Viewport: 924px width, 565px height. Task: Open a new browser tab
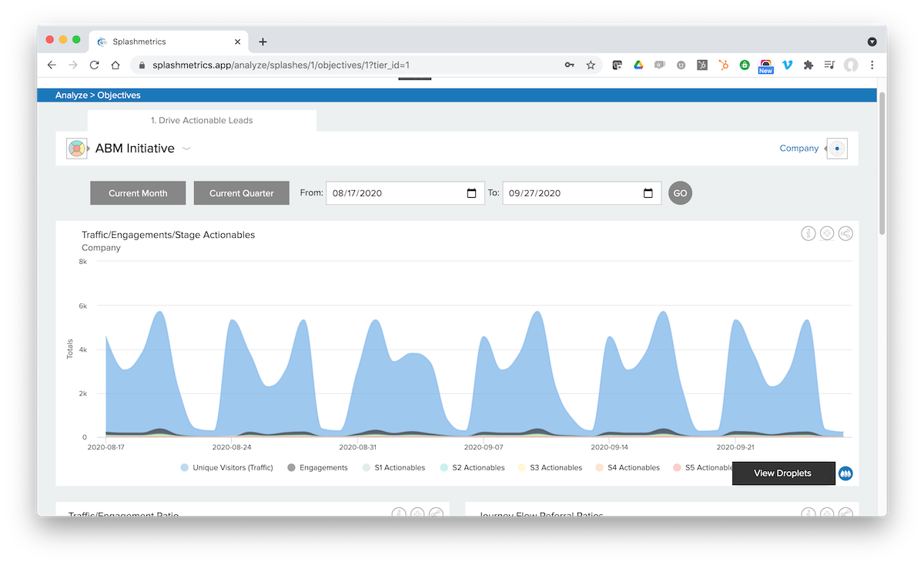tap(263, 42)
